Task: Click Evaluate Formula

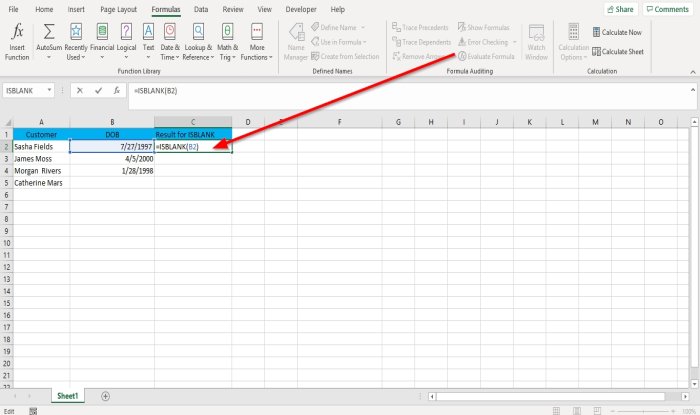Action: 486,56
